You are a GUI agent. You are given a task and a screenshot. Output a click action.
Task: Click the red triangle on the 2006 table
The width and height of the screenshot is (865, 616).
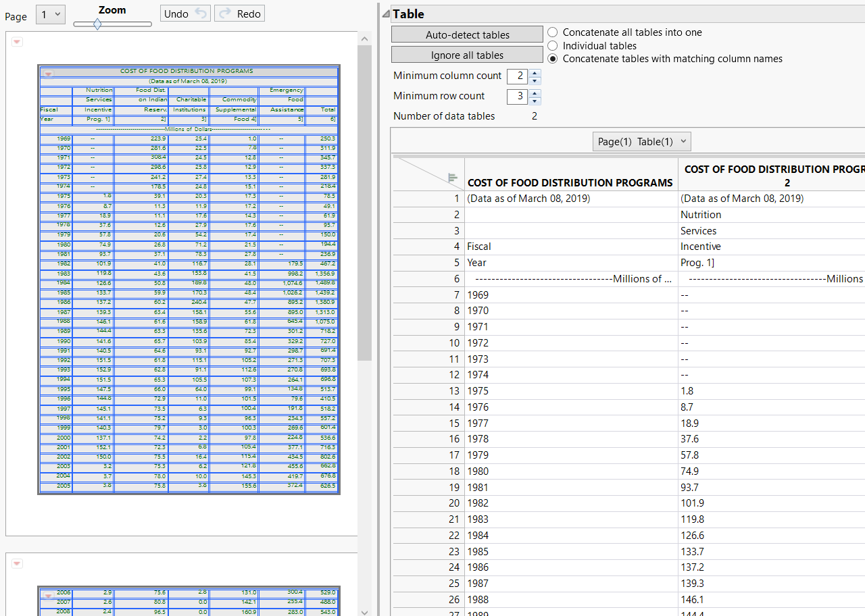(48, 596)
